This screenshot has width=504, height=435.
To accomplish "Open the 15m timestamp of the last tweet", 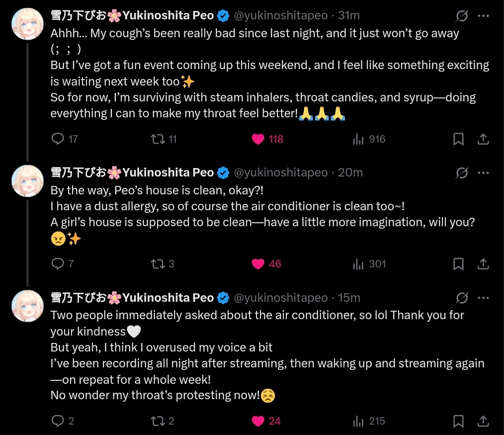I will [x=349, y=298].
